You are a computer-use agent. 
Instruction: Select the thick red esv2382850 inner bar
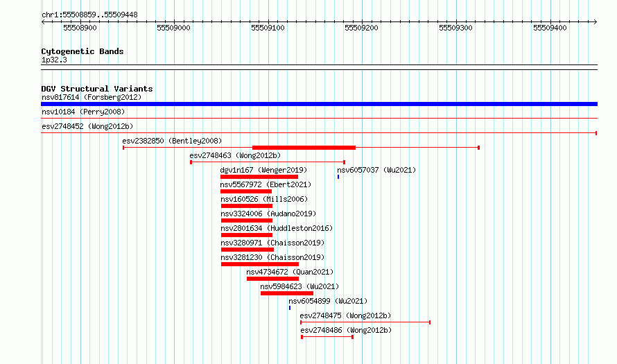(x=304, y=148)
